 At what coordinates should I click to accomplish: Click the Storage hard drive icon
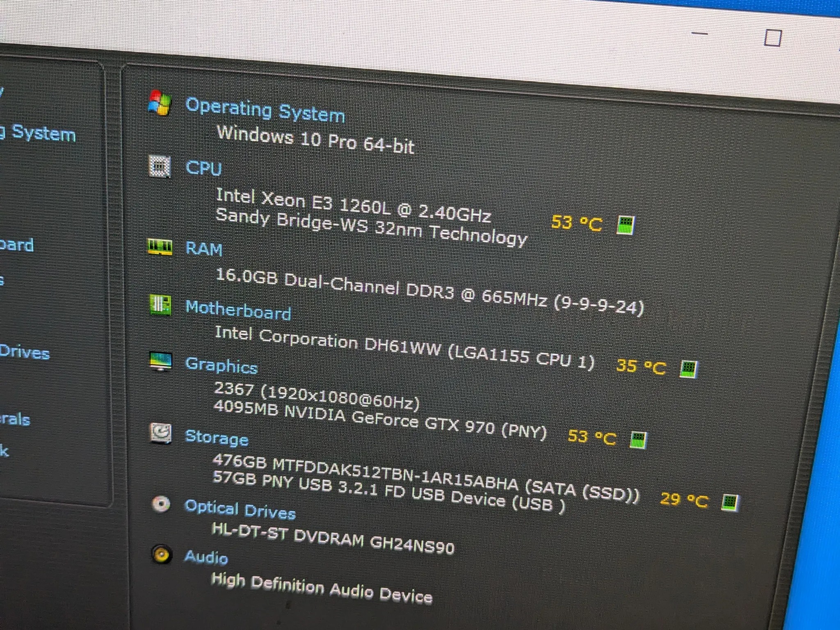tap(160, 434)
